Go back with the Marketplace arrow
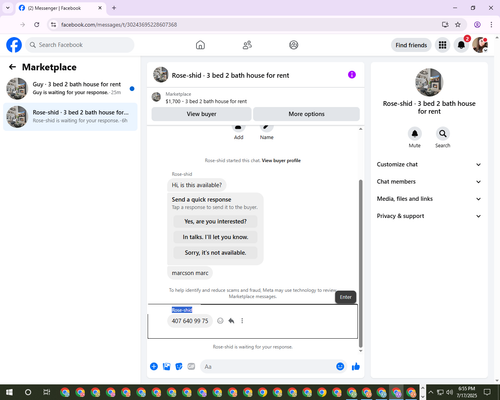 [12, 67]
